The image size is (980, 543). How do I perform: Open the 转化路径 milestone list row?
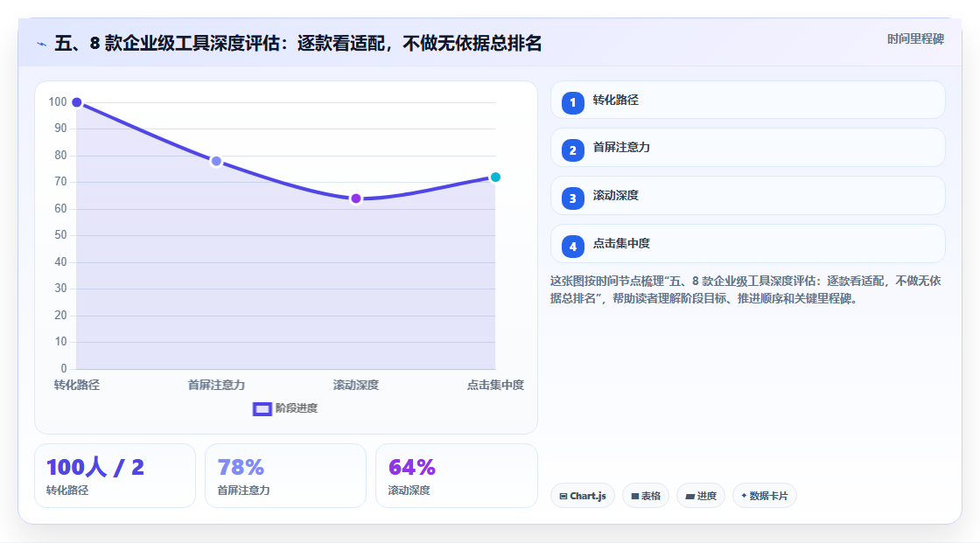point(747,100)
